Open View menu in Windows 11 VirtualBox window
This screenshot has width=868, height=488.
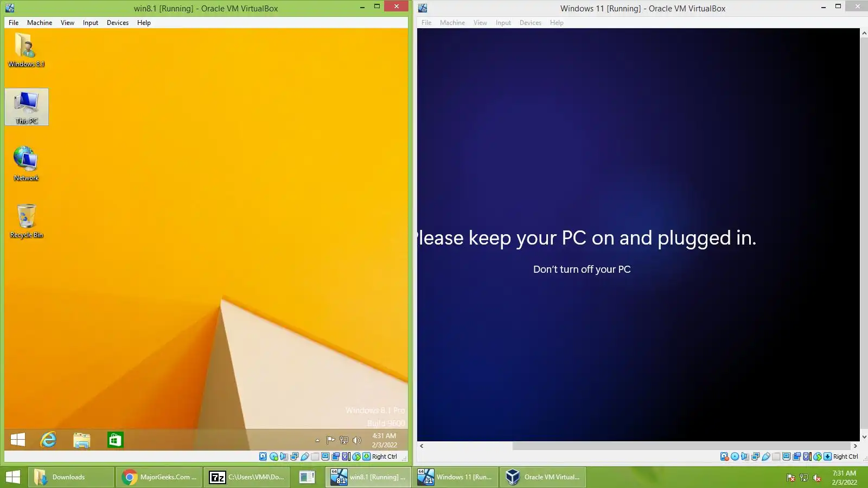click(480, 23)
